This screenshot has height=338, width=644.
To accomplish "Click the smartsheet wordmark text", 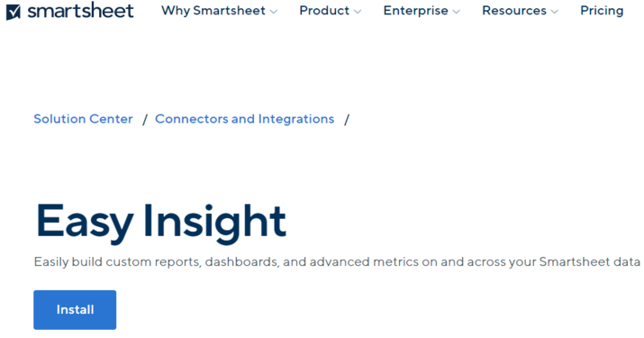I will coord(80,10).
